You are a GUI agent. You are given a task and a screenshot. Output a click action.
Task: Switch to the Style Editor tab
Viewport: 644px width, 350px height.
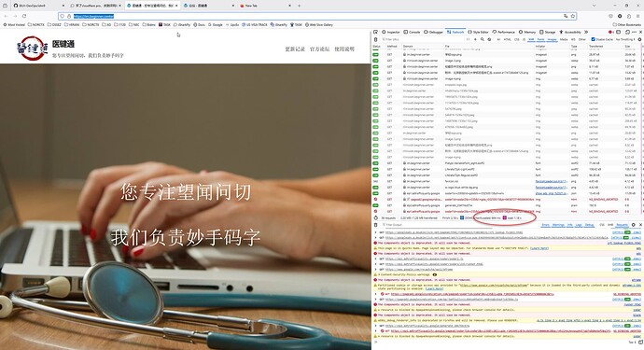[479, 32]
